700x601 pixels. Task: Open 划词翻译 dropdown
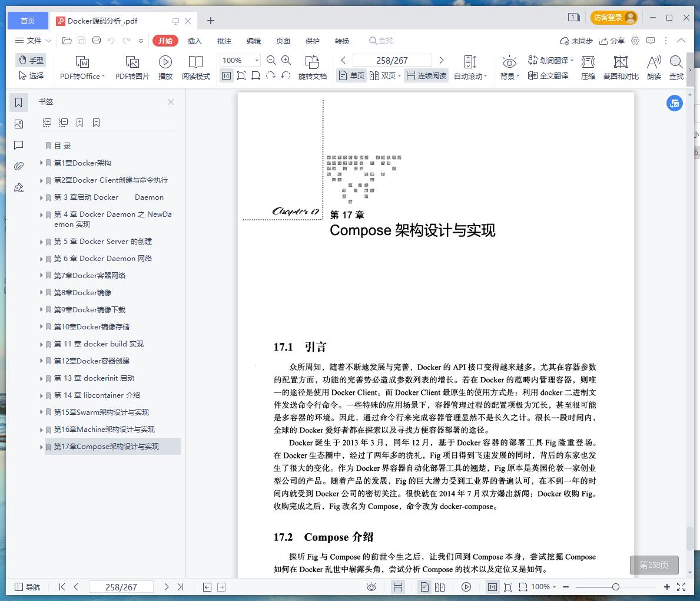[550, 60]
